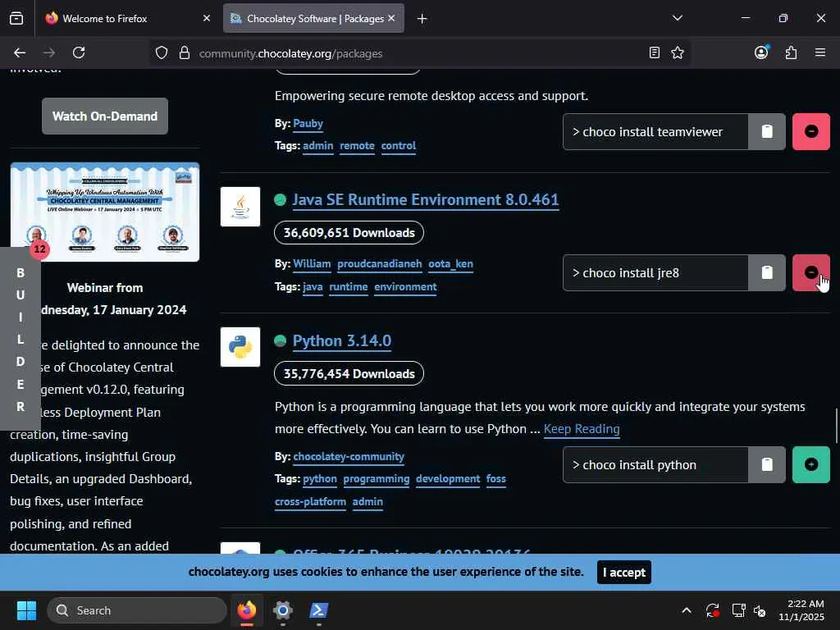Viewport: 840px width, 630px height.
Task: Click the foss tag
Action: pyautogui.click(x=496, y=479)
